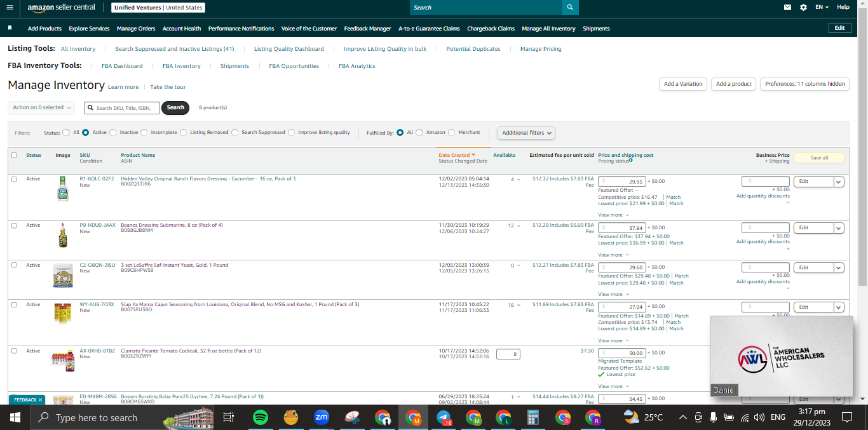Click the Slap Ya Mama product image
The width and height of the screenshot is (868, 430).
click(x=62, y=314)
